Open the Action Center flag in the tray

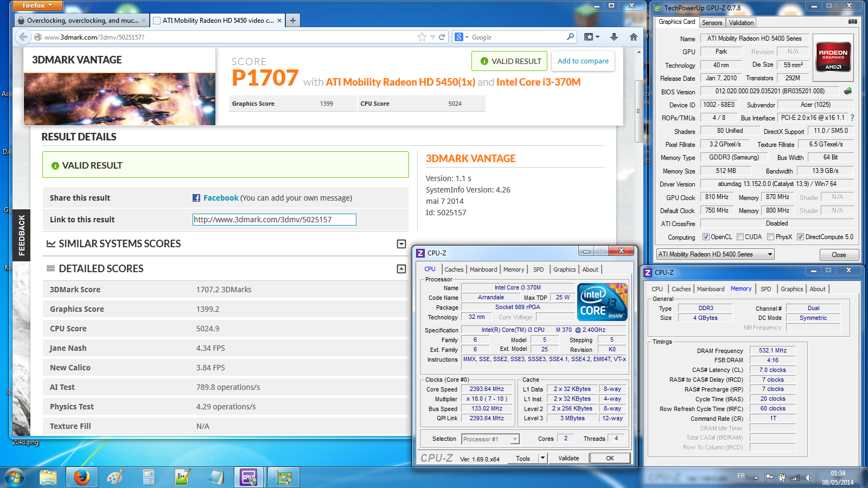coord(769,478)
